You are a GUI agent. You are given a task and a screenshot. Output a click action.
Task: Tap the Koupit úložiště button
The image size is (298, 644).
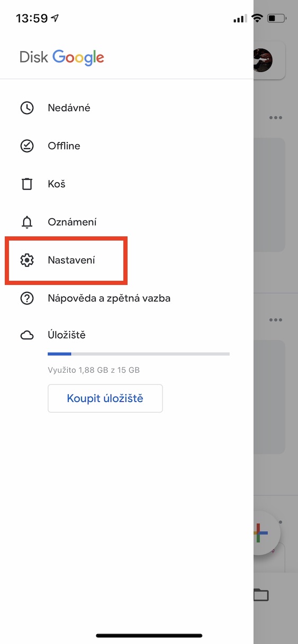(105, 398)
